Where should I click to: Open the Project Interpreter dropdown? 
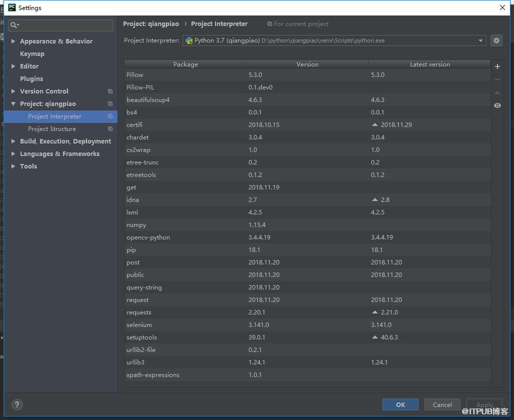click(x=481, y=40)
